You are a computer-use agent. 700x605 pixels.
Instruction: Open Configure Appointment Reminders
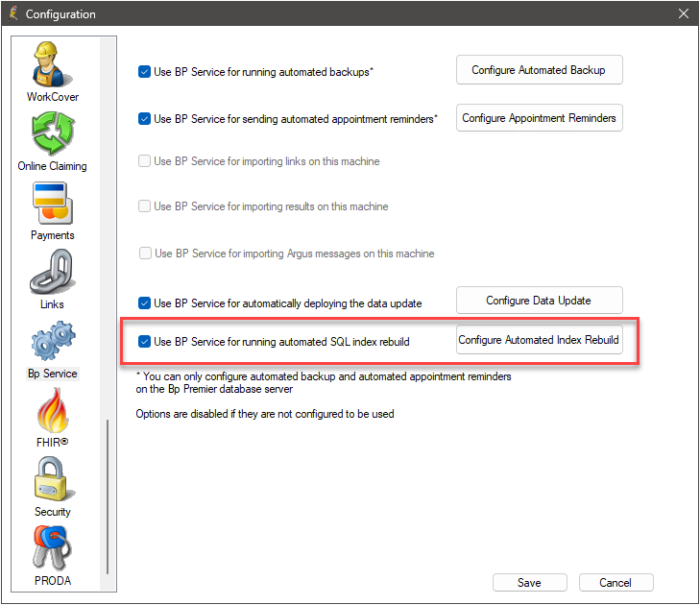click(x=540, y=118)
